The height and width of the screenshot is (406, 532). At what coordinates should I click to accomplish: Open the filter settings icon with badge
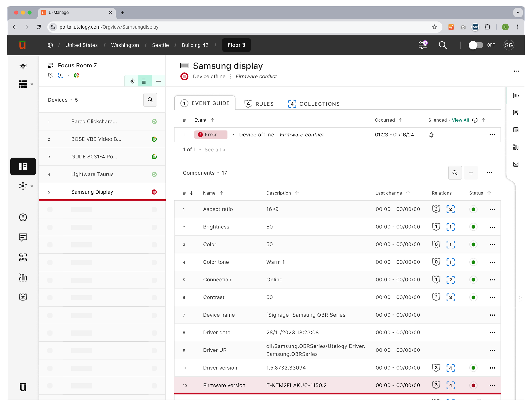click(423, 45)
